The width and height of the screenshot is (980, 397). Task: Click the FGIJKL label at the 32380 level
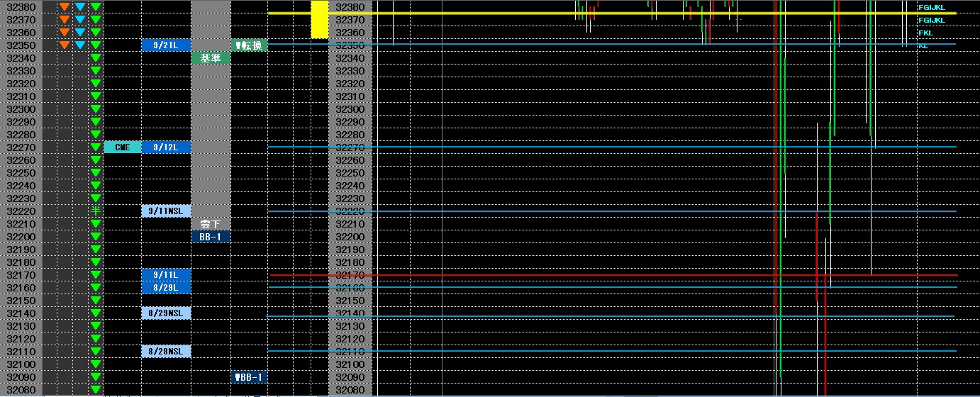(931, 7)
